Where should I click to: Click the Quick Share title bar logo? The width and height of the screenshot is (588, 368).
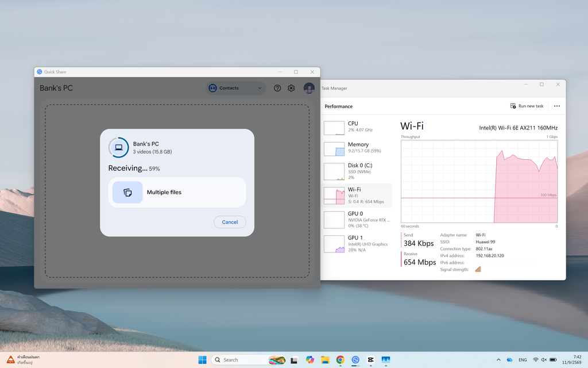coord(40,72)
